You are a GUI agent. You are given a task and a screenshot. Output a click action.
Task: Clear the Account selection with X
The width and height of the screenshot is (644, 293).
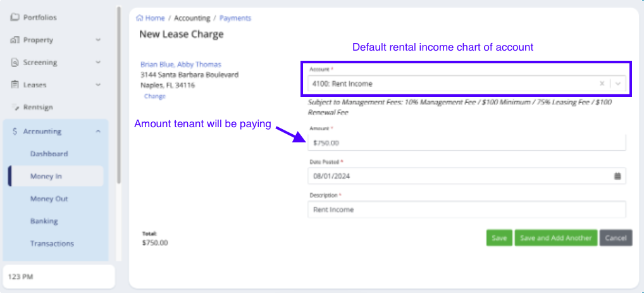(602, 84)
